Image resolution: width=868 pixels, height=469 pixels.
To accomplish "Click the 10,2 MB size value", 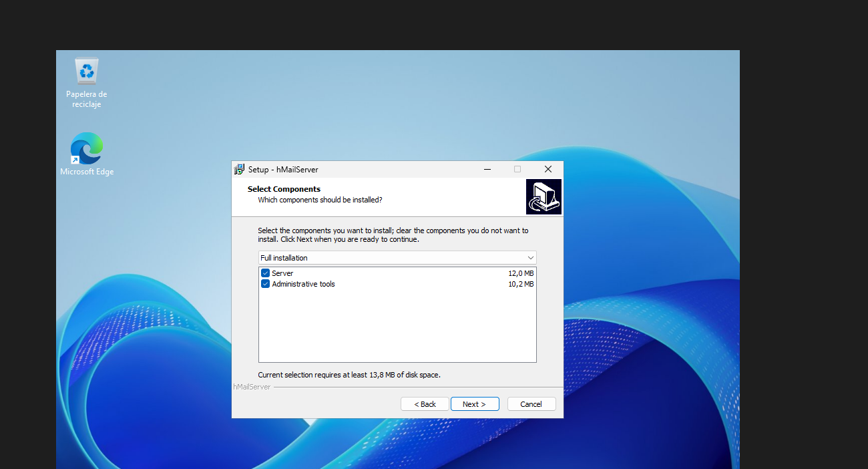I will click(x=521, y=284).
